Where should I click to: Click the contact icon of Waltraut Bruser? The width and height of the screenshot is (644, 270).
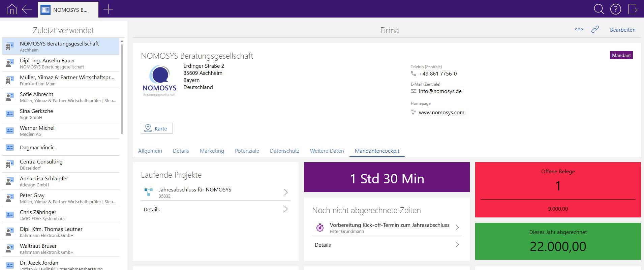tap(10, 248)
